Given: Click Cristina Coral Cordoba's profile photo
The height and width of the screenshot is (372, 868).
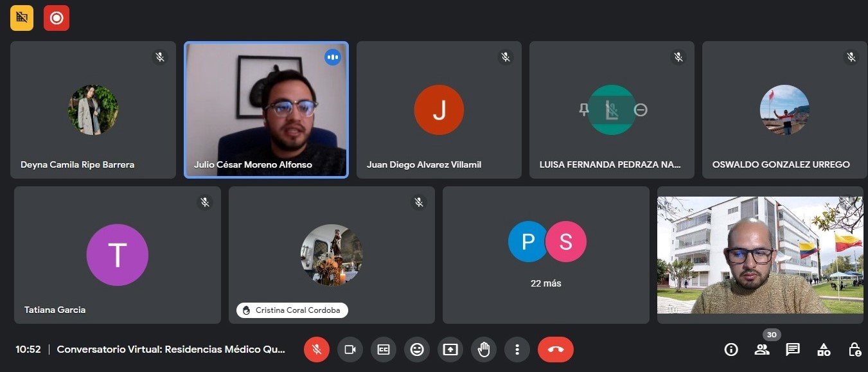Looking at the screenshot, I should (332, 255).
